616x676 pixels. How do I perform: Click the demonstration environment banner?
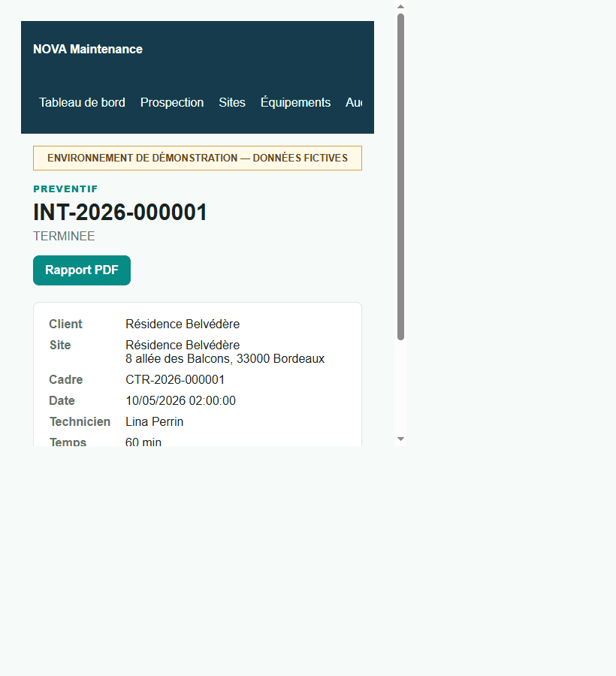198,158
